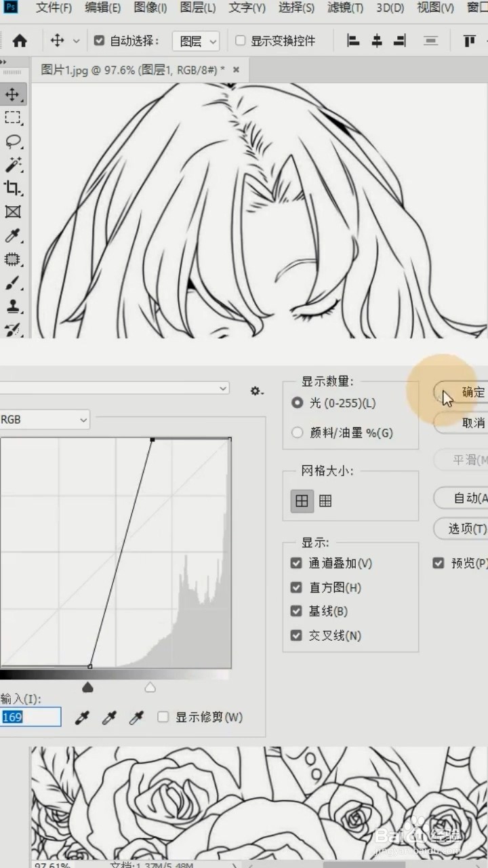The width and height of the screenshot is (488, 868).
Task: Click the black point input slider
Action: (x=87, y=688)
